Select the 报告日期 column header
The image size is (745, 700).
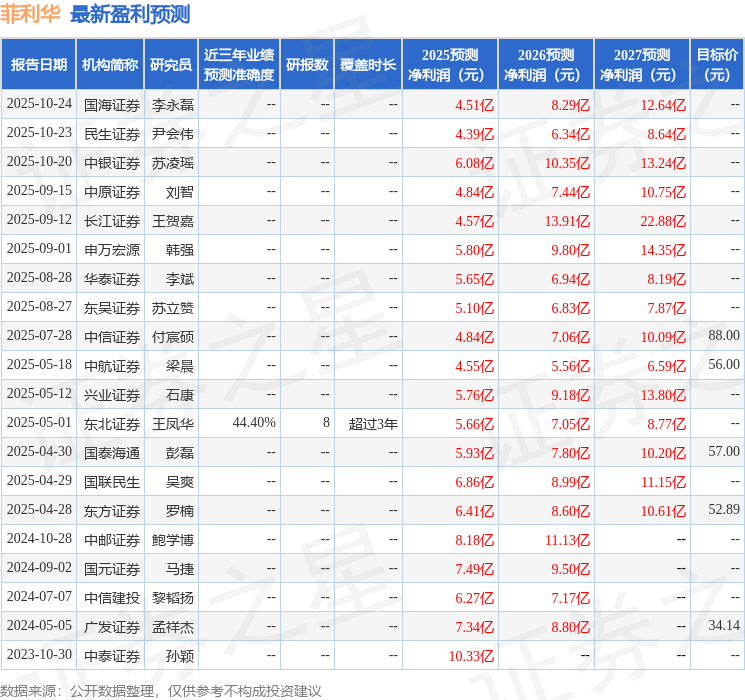click(38, 65)
